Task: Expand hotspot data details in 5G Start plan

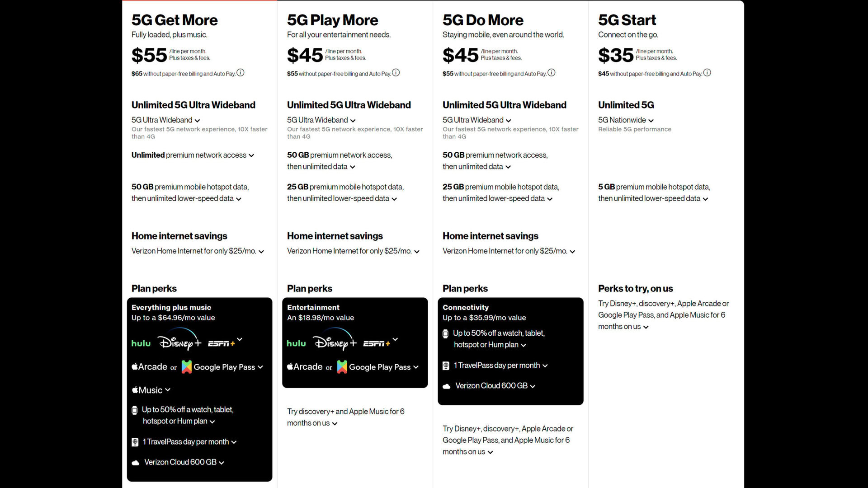Action: (x=706, y=198)
